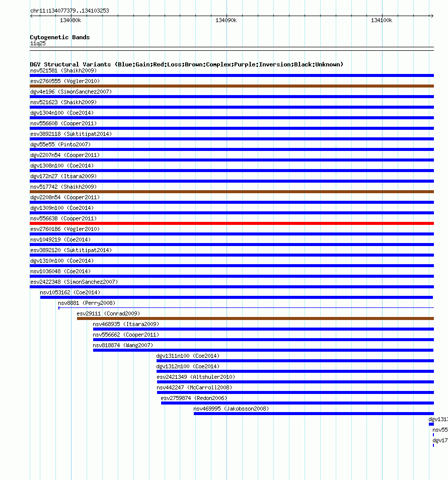Click the red nsv556638 loss bar

(232, 223)
